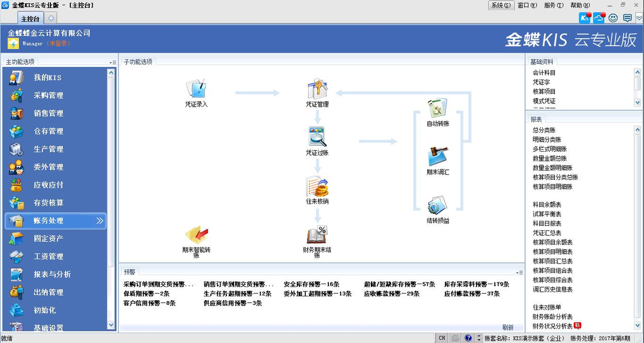Viewport: 644px width, 343px height.
Task: Open the 服务(V) menu
Action: 553,5
